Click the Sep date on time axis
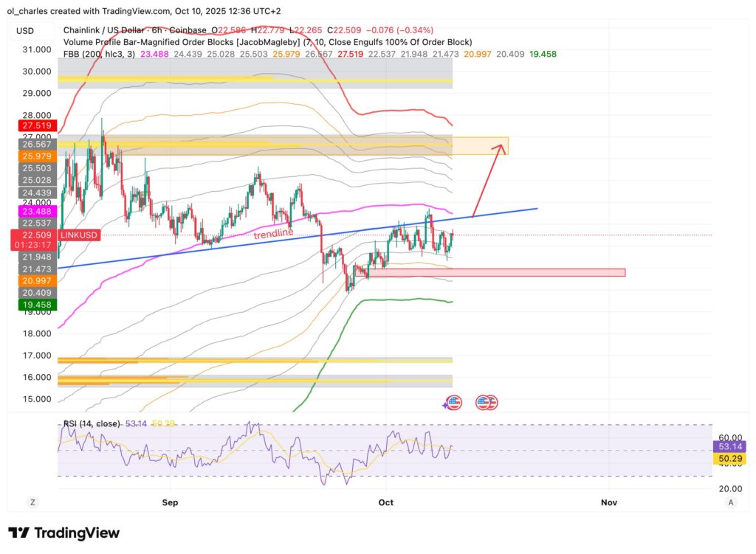Viewport: 756px width, 554px height. pyautogui.click(x=170, y=502)
